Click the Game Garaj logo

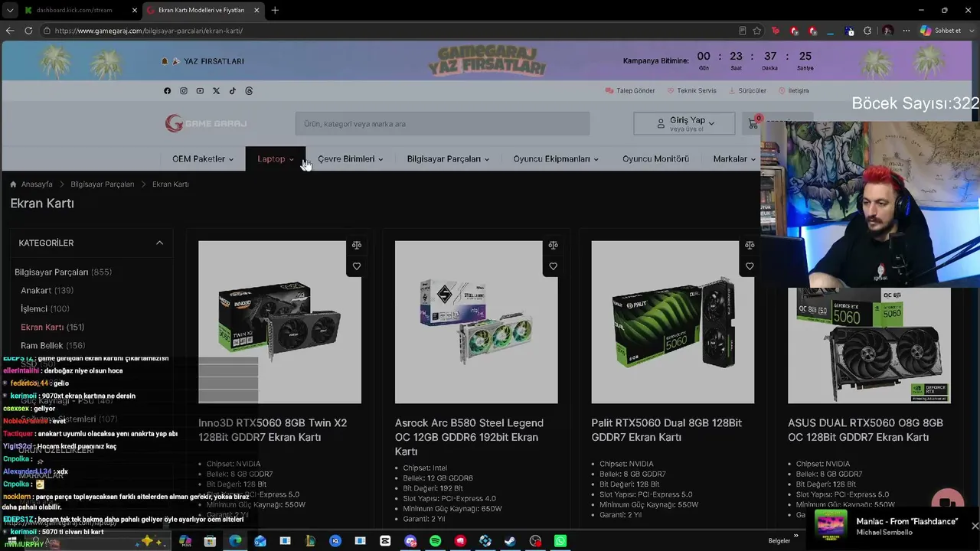206,123
